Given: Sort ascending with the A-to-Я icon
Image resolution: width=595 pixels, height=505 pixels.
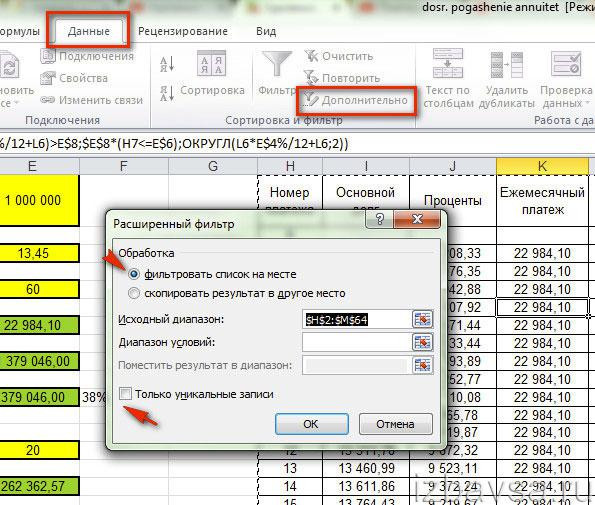Looking at the screenshot, I should pyautogui.click(x=167, y=64).
